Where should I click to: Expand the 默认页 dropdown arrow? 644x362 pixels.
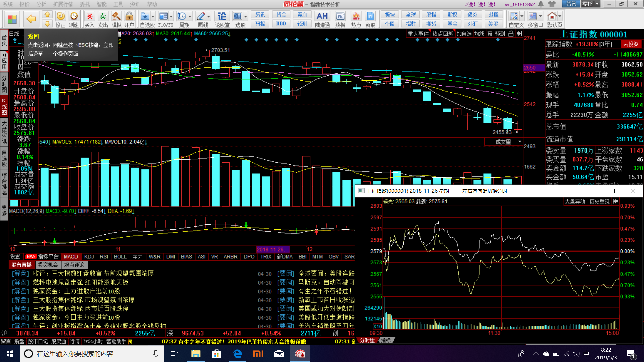tap(560, 16)
